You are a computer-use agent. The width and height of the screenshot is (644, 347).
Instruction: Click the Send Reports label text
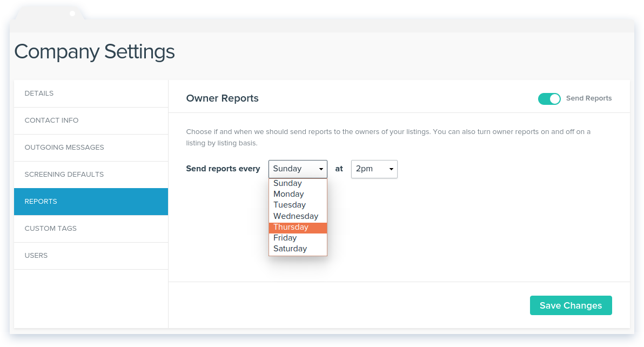click(x=589, y=98)
